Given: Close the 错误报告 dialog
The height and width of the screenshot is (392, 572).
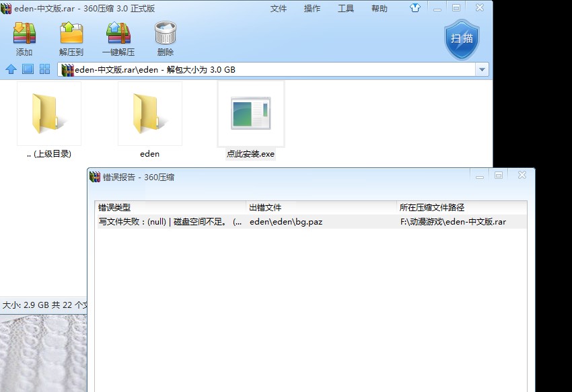Looking at the screenshot, I should (x=522, y=175).
